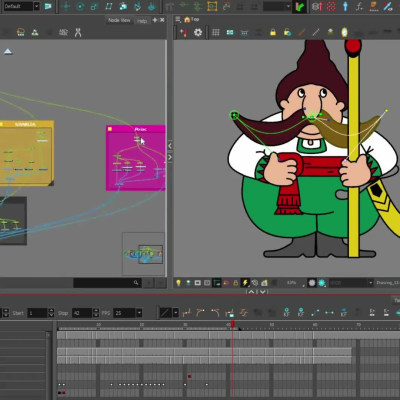Click the scissors cut-cable icon in Node View
Screen dimensions: 400x400
click(78, 32)
